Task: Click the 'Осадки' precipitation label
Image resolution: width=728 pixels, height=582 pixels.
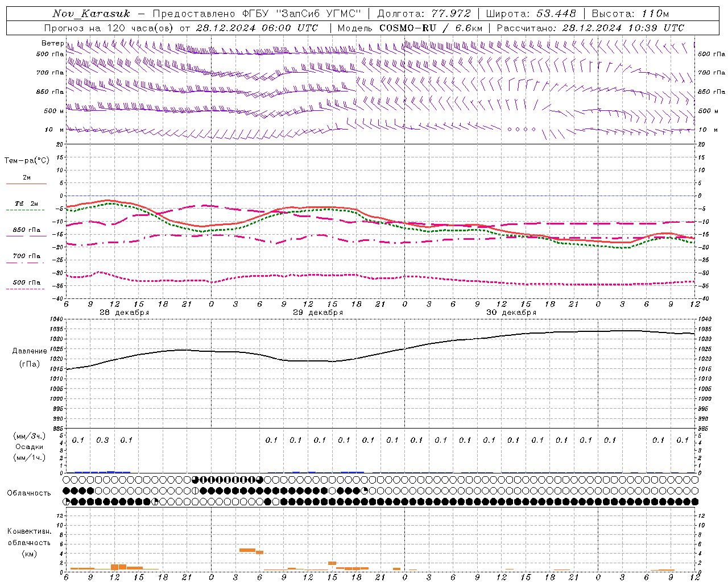Action: point(30,447)
